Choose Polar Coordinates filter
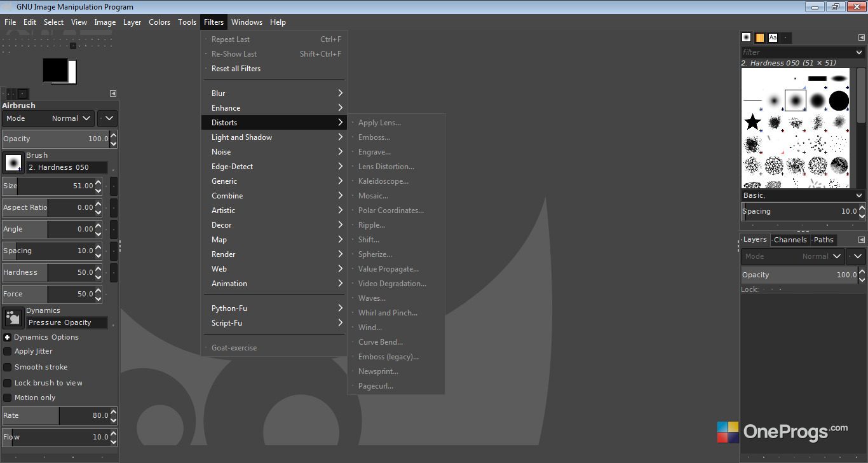 pos(396,210)
